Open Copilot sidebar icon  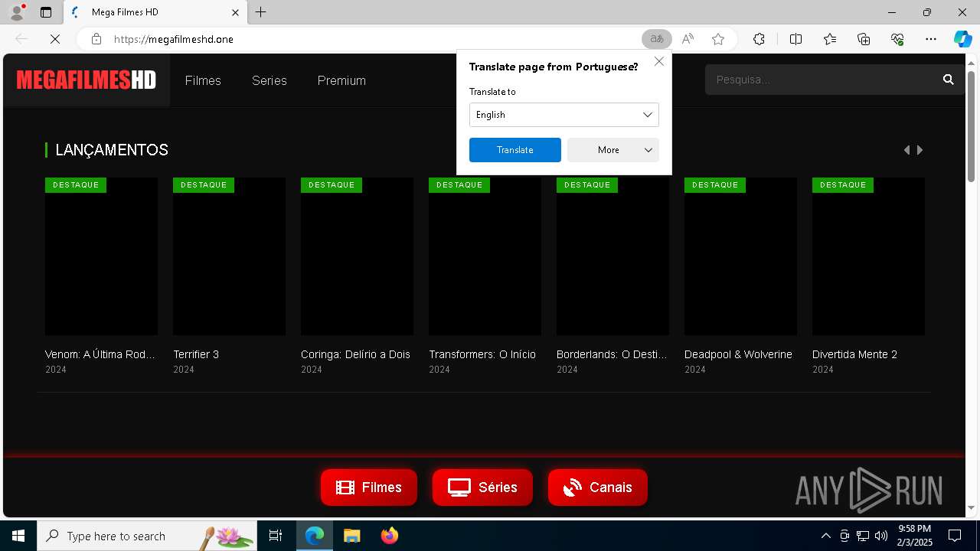[962, 39]
